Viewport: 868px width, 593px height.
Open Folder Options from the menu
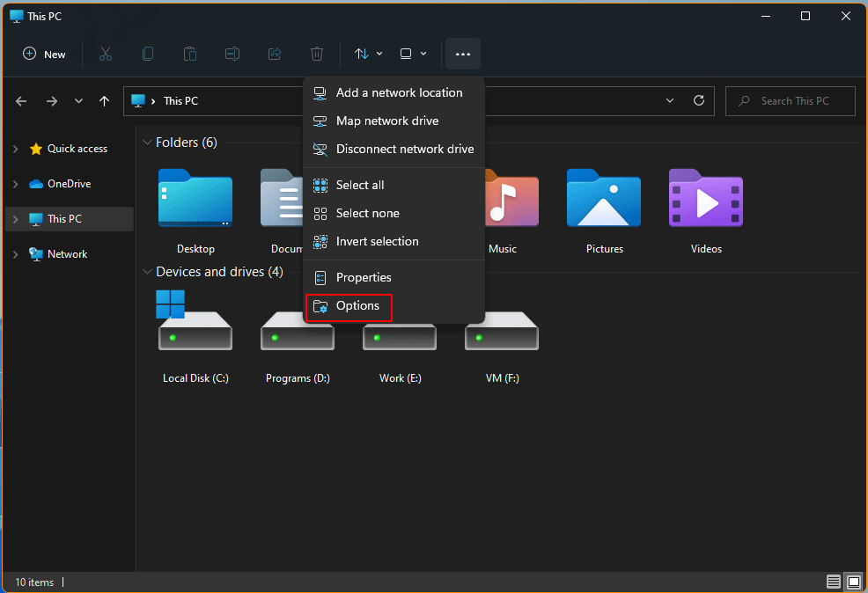[357, 307]
